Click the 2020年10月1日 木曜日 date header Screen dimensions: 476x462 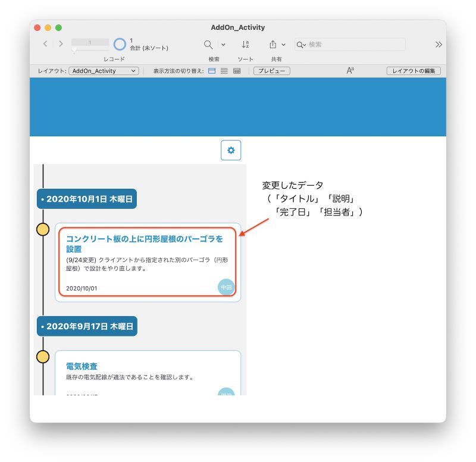coord(87,199)
